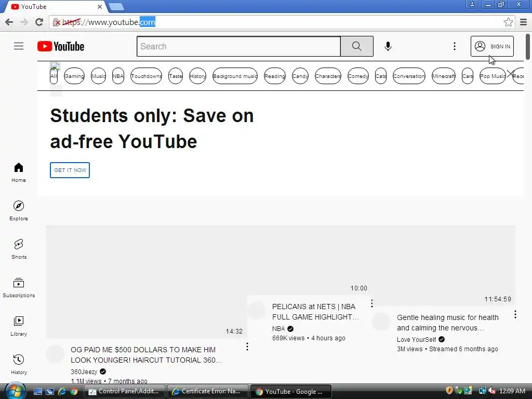
Task: Open YouTube settings three-dot menu
Action: coord(454,46)
